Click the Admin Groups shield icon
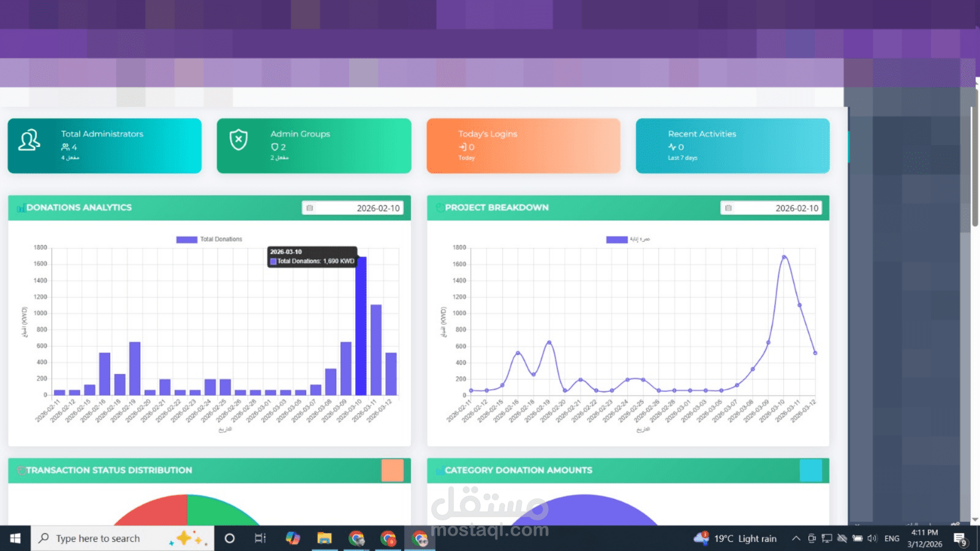This screenshot has height=551, width=980. pyautogui.click(x=238, y=140)
